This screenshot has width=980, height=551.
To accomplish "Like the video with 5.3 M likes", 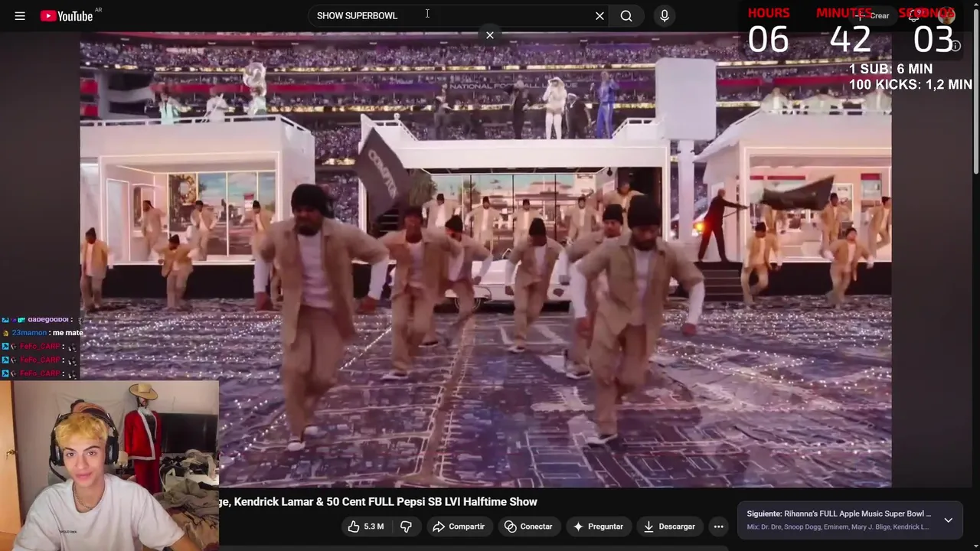I will (365, 527).
